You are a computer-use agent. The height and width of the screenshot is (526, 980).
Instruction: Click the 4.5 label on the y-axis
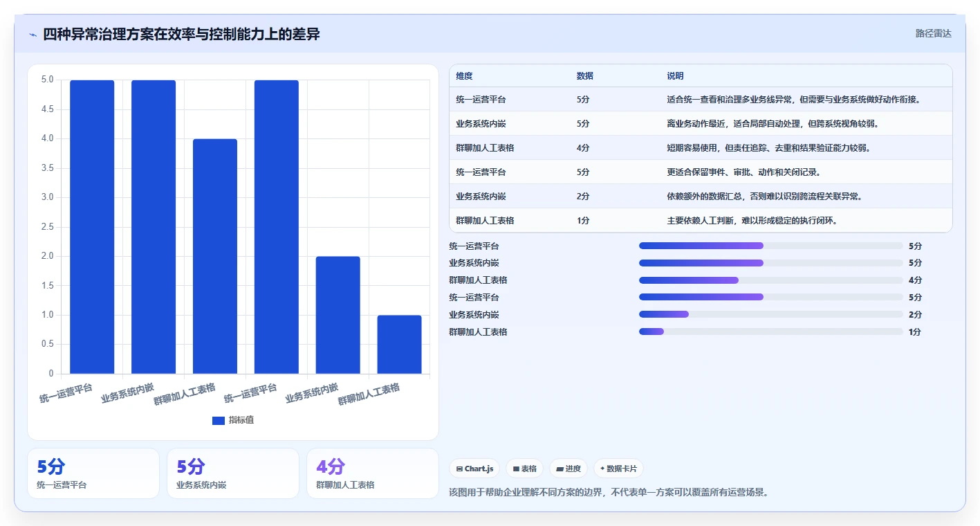(48, 109)
